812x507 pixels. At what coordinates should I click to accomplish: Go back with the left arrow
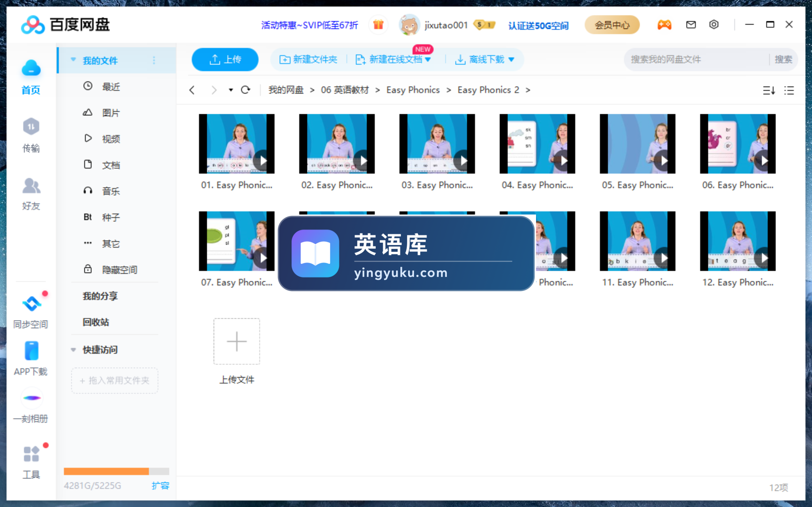(192, 90)
